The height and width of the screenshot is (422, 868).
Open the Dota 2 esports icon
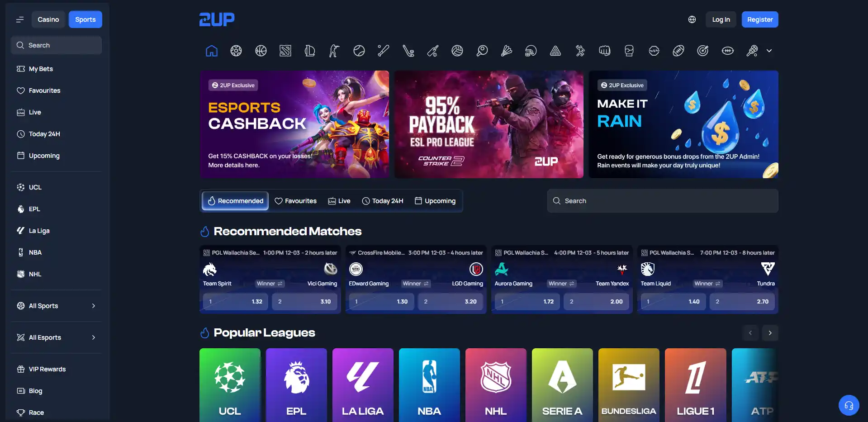(x=285, y=51)
